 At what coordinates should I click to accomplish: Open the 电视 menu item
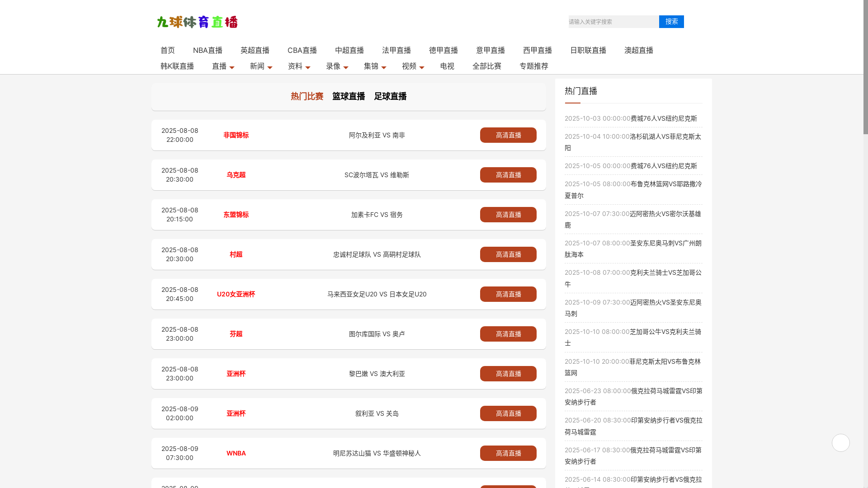tap(447, 66)
